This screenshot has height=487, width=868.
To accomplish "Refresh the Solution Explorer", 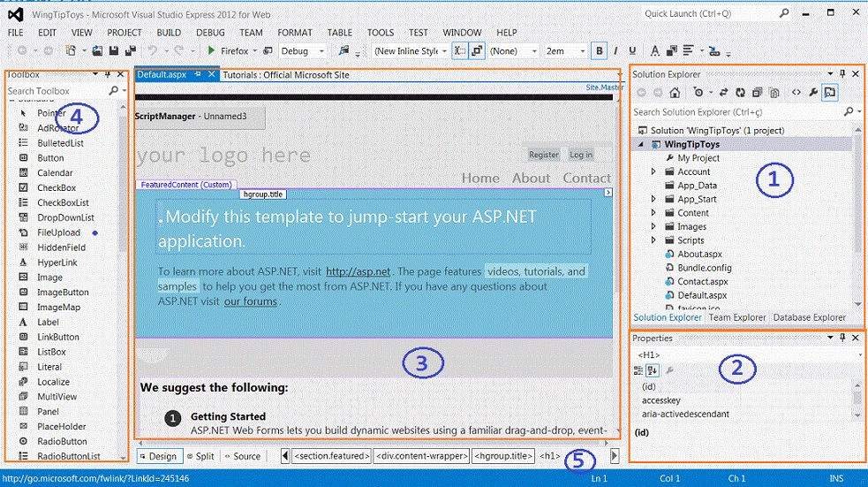I will click(740, 93).
